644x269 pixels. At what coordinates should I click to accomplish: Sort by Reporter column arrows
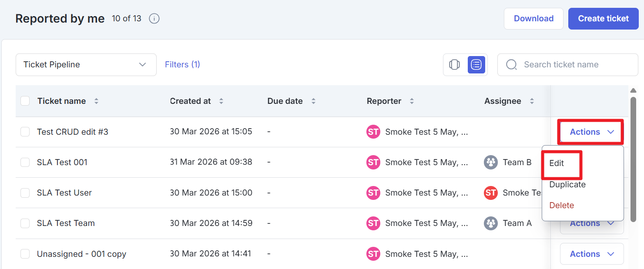coord(412,101)
